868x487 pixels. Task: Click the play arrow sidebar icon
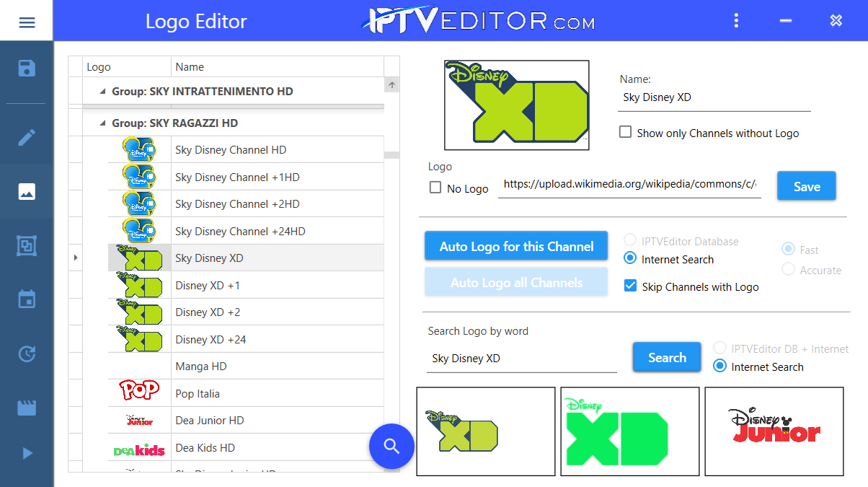tap(27, 453)
